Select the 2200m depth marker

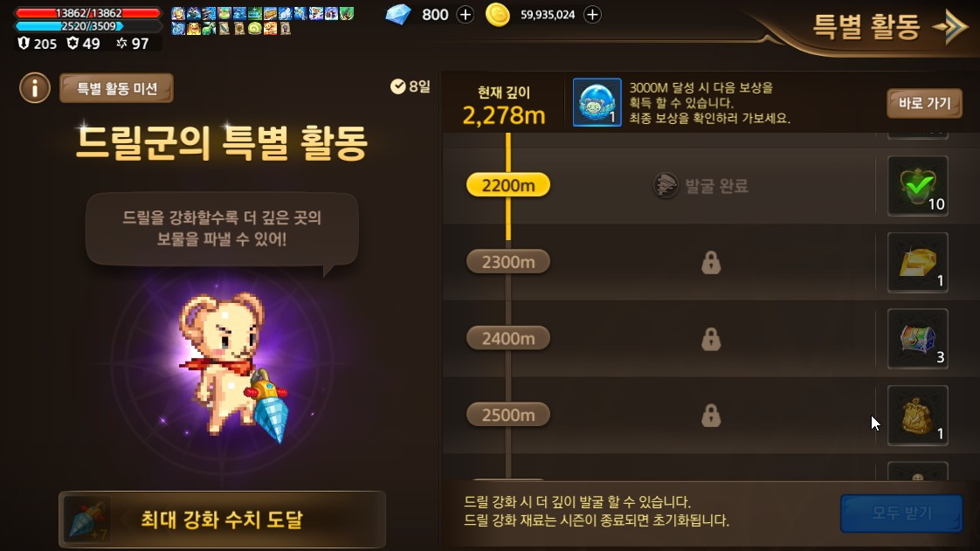(x=508, y=185)
